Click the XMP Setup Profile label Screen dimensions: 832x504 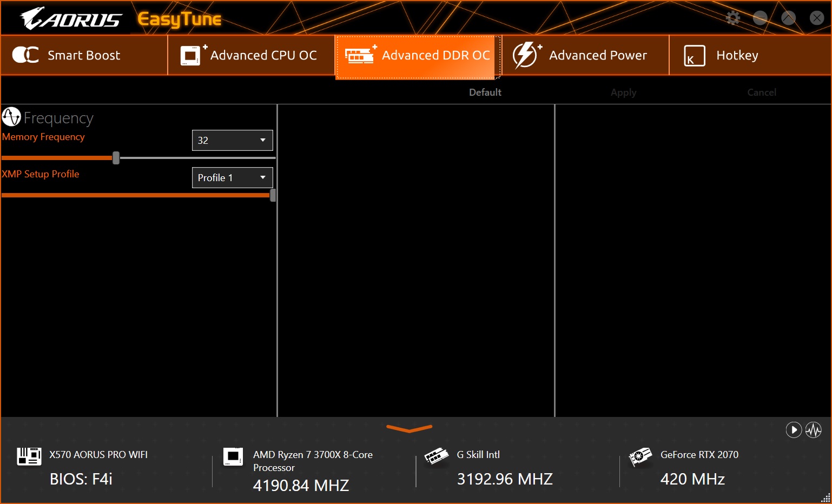pos(41,174)
